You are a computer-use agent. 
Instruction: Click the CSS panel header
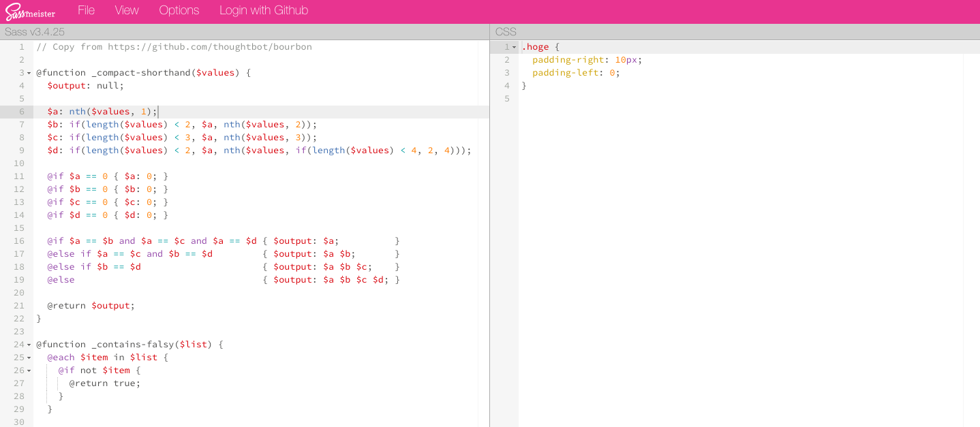coord(506,32)
